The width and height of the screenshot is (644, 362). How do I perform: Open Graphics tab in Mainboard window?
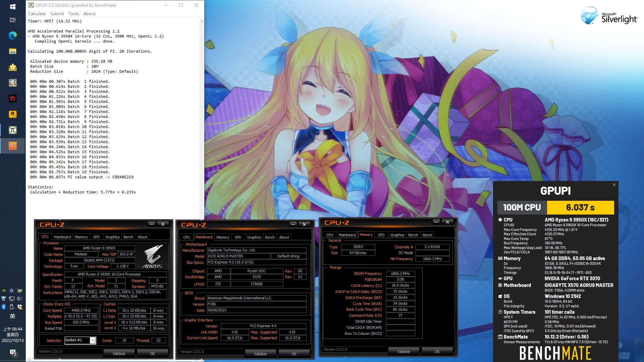click(x=254, y=237)
